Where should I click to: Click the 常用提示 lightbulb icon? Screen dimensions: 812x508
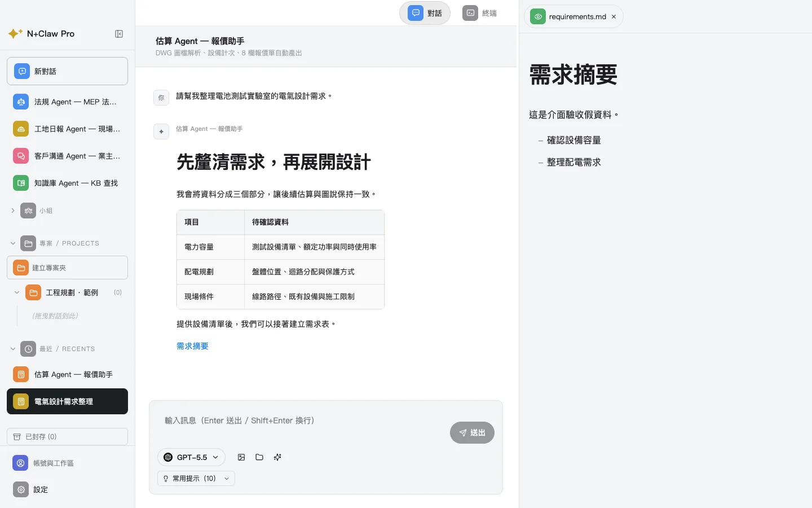click(x=166, y=478)
